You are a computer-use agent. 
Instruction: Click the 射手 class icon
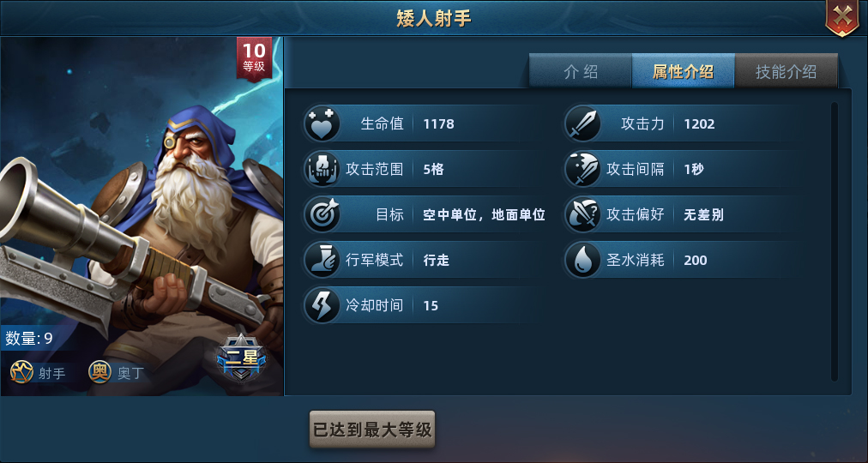21,373
